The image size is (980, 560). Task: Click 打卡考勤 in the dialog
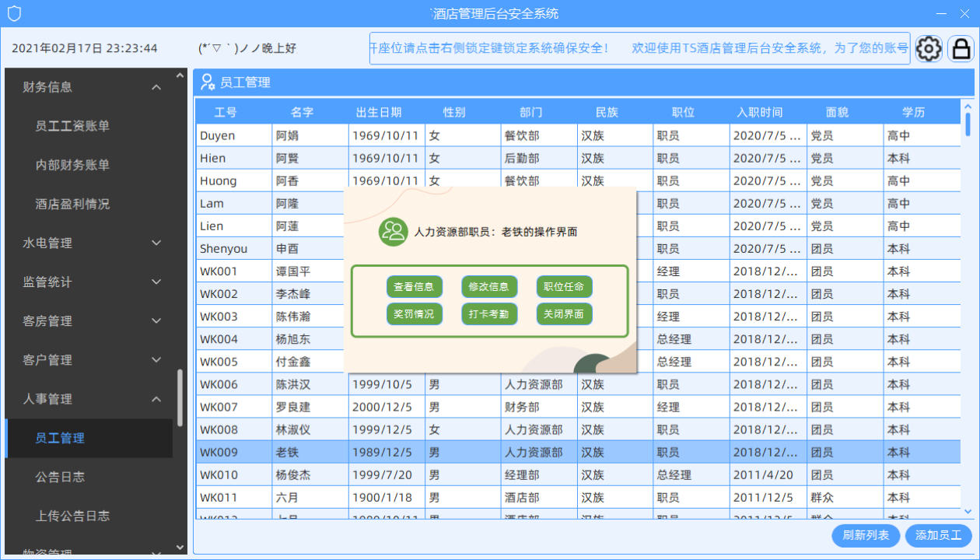click(x=489, y=314)
